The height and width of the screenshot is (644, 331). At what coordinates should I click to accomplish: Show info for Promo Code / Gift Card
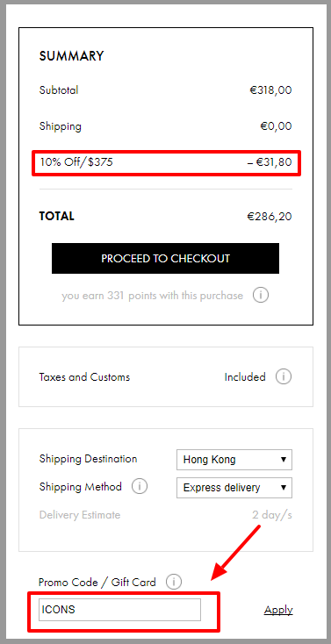[x=174, y=582]
